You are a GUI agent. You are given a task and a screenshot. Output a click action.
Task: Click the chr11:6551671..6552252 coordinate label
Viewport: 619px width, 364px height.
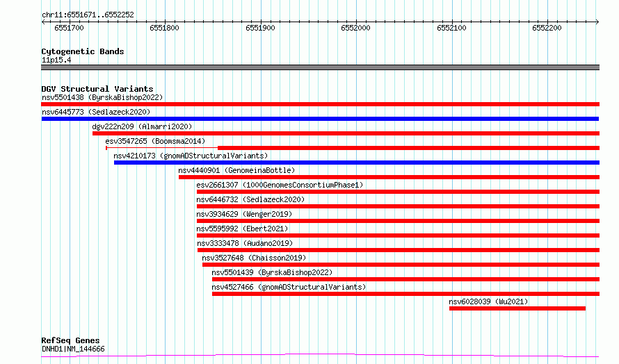click(88, 15)
